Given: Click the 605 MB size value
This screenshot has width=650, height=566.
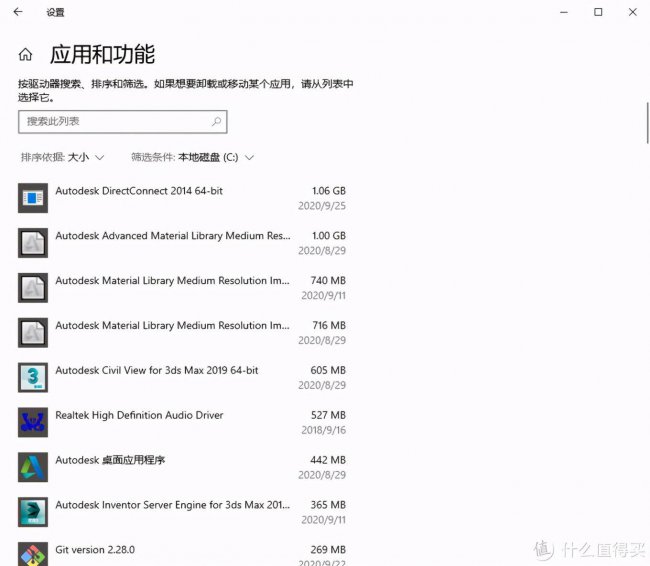Looking at the screenshot, I should [328, 370].
